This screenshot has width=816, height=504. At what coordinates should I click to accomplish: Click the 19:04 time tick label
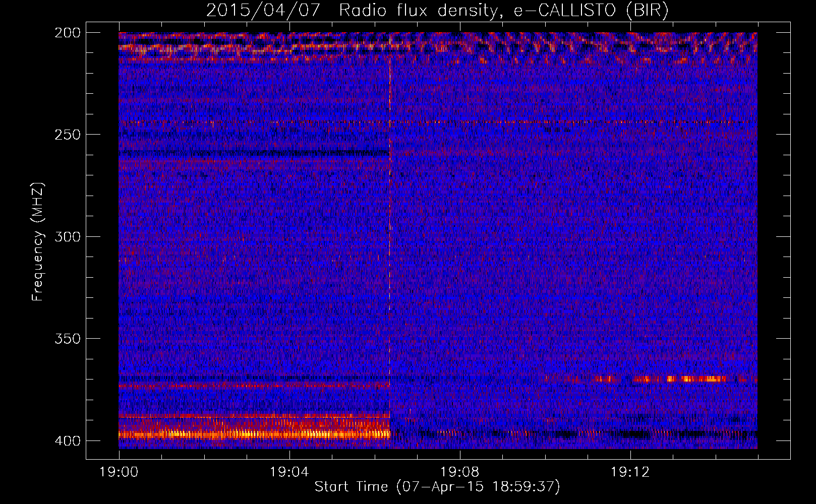coord(289,472)
